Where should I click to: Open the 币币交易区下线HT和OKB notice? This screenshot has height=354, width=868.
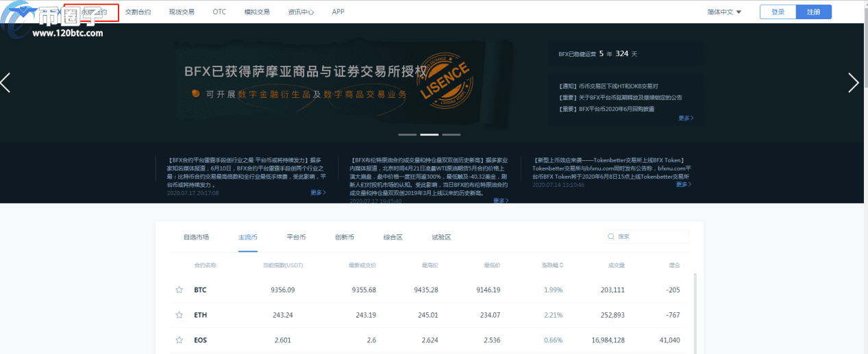point(608,86)
